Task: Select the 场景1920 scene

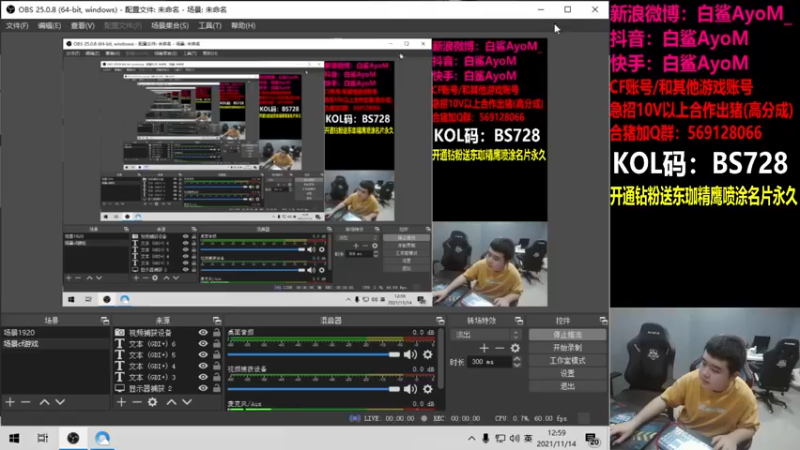Action: coord(55,333)
